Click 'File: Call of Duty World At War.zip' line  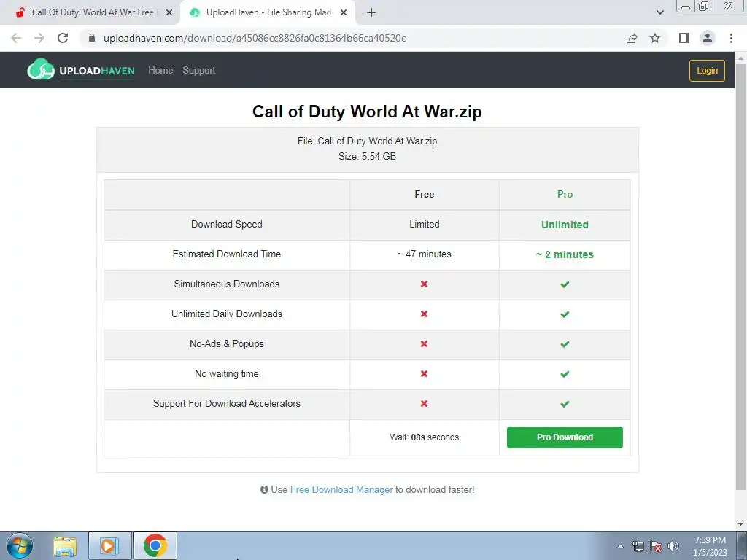tap(368, 141)
